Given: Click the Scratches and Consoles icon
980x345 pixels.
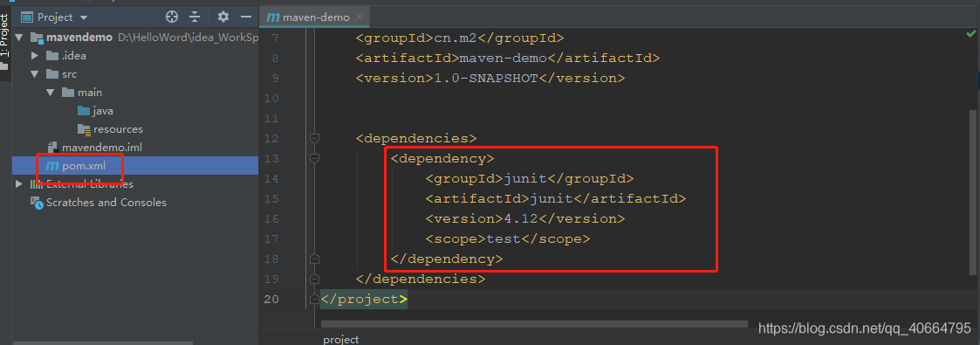Looking at the screenshot, I should click(x=37, y=203).
